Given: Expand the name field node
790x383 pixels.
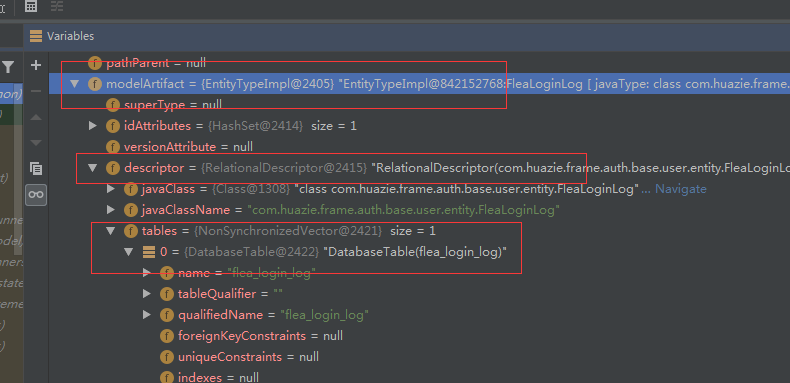Looking at the screenshot, I should tap(147, 273).
